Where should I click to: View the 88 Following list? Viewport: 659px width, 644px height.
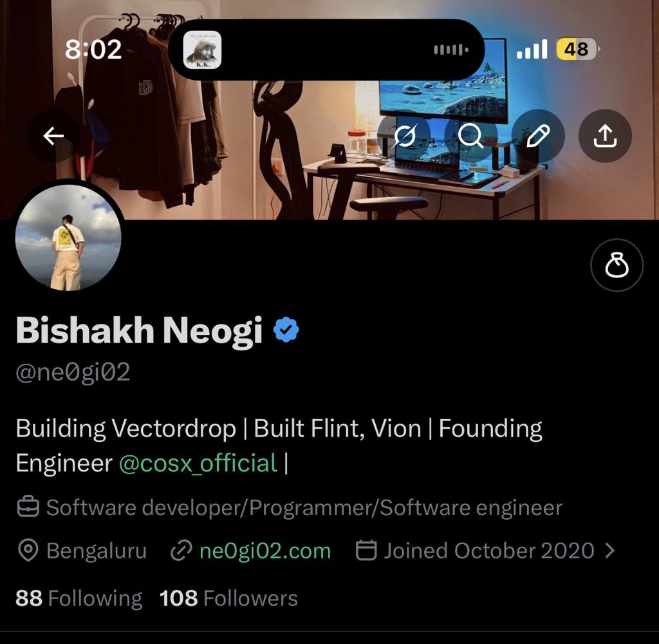coord(79,598)
